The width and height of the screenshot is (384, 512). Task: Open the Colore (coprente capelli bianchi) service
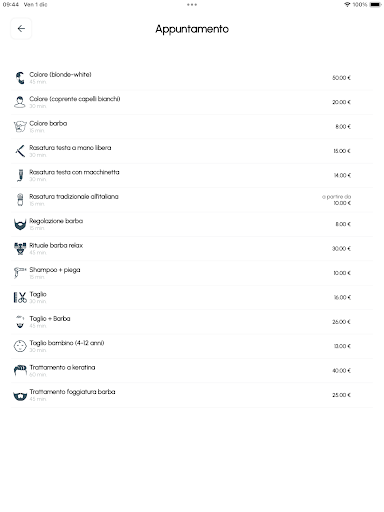[192, 102]
